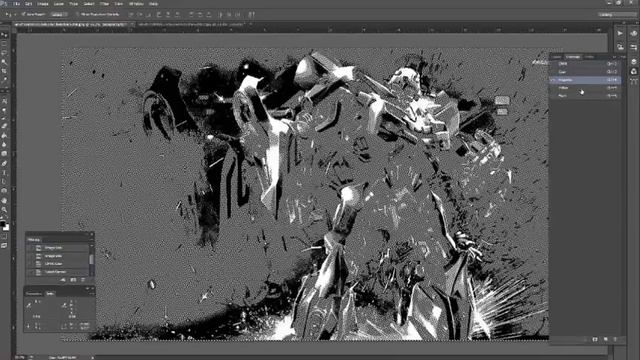Select the CMYK composite channel row
The image size is (640, 360).
tap(586, 64)
